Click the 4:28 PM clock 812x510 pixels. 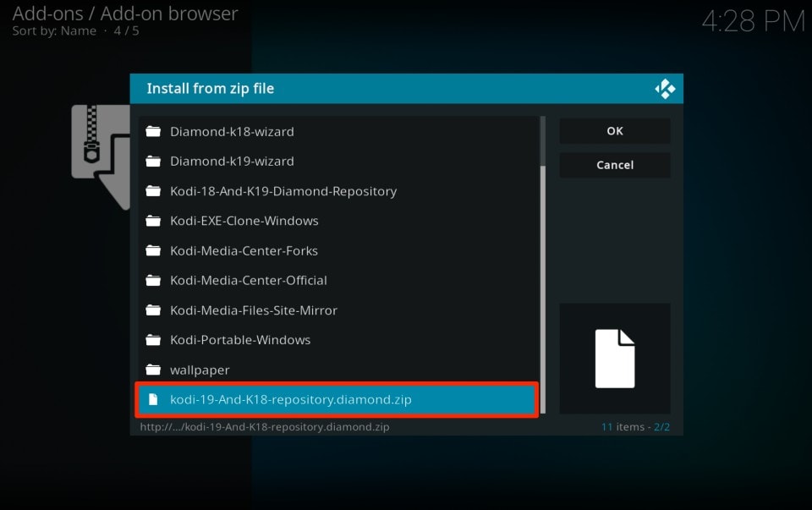(753, 22)
